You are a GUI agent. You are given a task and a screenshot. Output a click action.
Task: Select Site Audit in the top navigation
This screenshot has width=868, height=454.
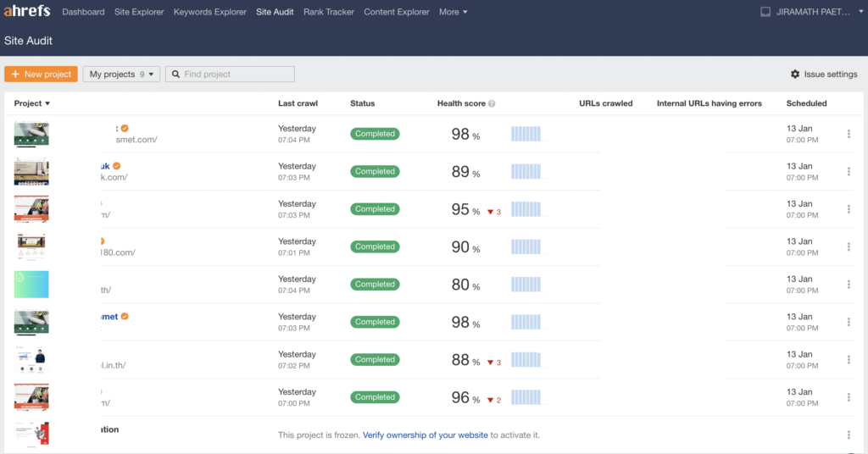275,12
